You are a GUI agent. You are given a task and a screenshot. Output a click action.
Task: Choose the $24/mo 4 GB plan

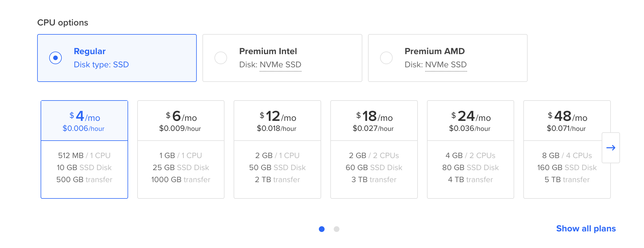(470, 149)
